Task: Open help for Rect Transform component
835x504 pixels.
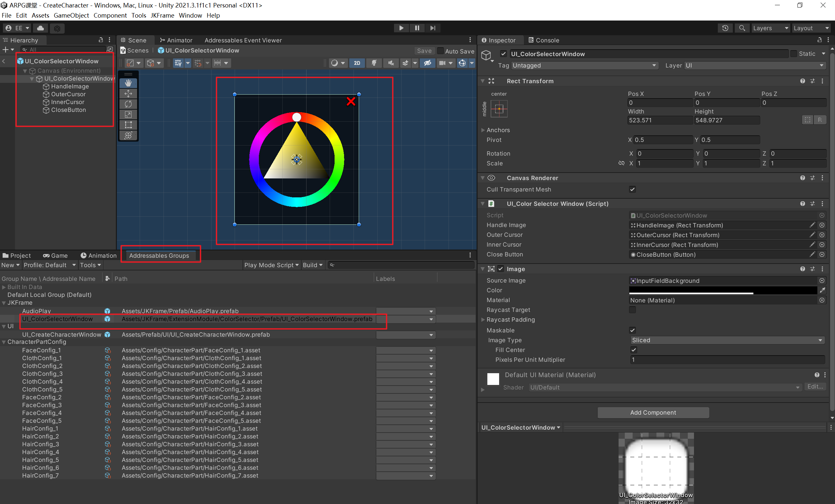Action: 802,81
